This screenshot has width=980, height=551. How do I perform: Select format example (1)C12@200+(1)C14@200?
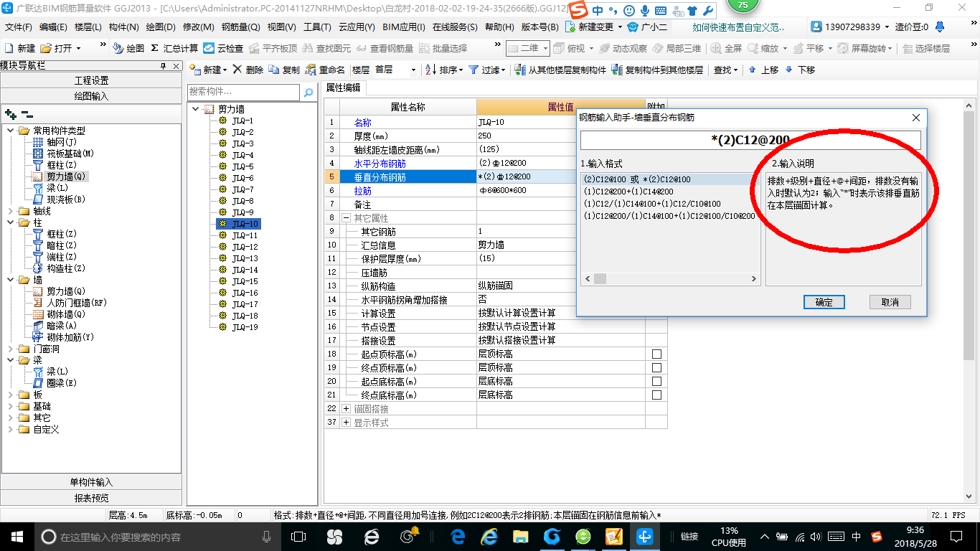[628, 192]
